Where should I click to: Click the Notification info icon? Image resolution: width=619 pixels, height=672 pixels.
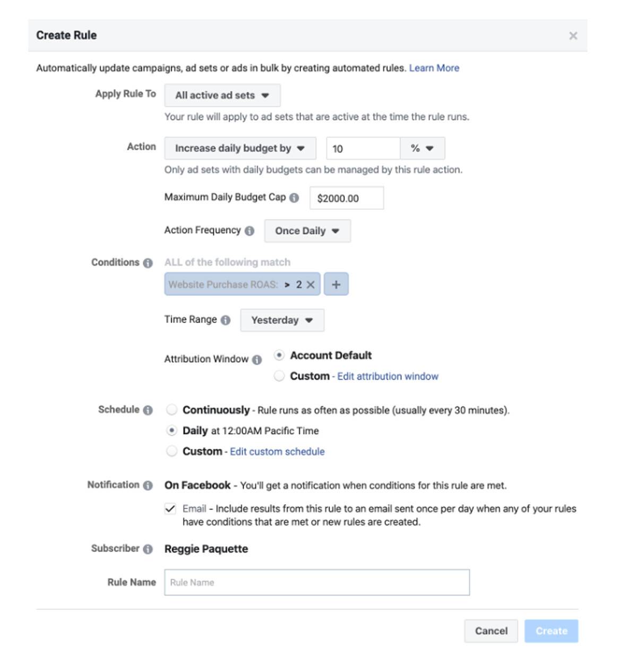click(x=147, y=485)
